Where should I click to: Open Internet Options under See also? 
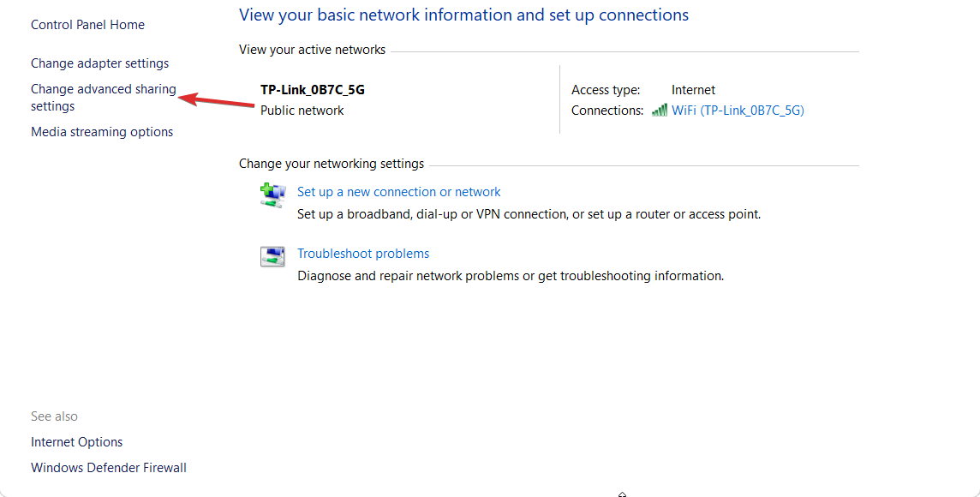pos(76,441)
